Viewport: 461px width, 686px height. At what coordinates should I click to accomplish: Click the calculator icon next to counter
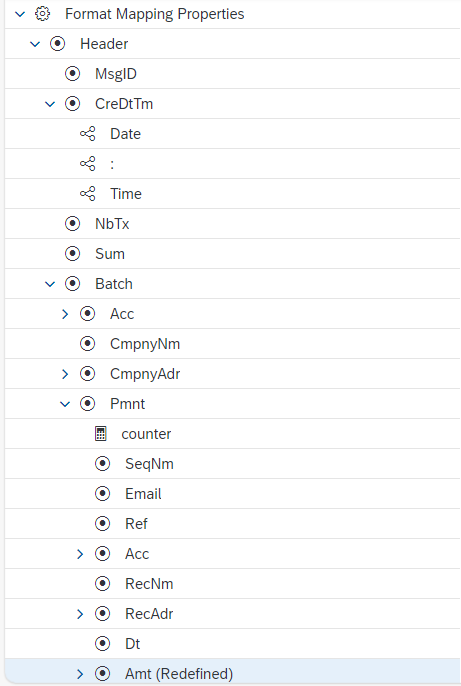[101, 434]
